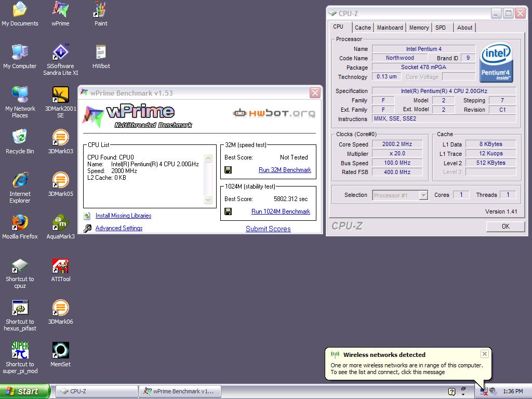Screen dimensions: 532x399
Task: Click the wPrime Benchmark taskbar button
Action: (x=180, y=391)
